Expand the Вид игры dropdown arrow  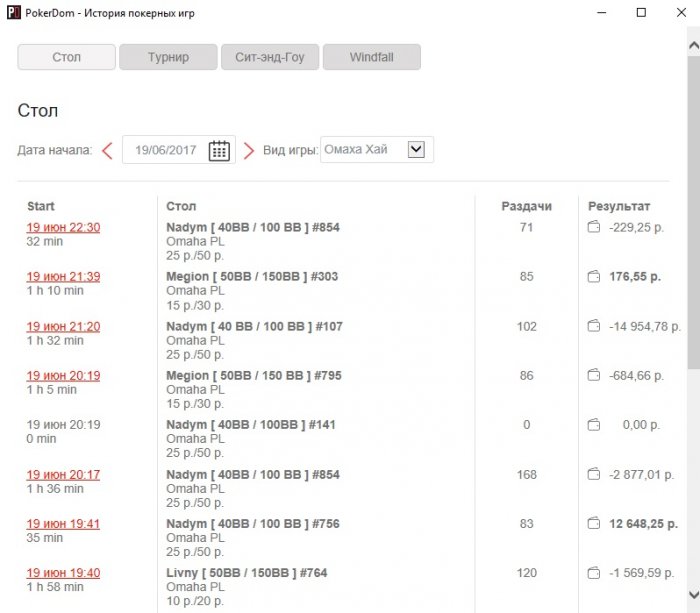tap(416, 149)
